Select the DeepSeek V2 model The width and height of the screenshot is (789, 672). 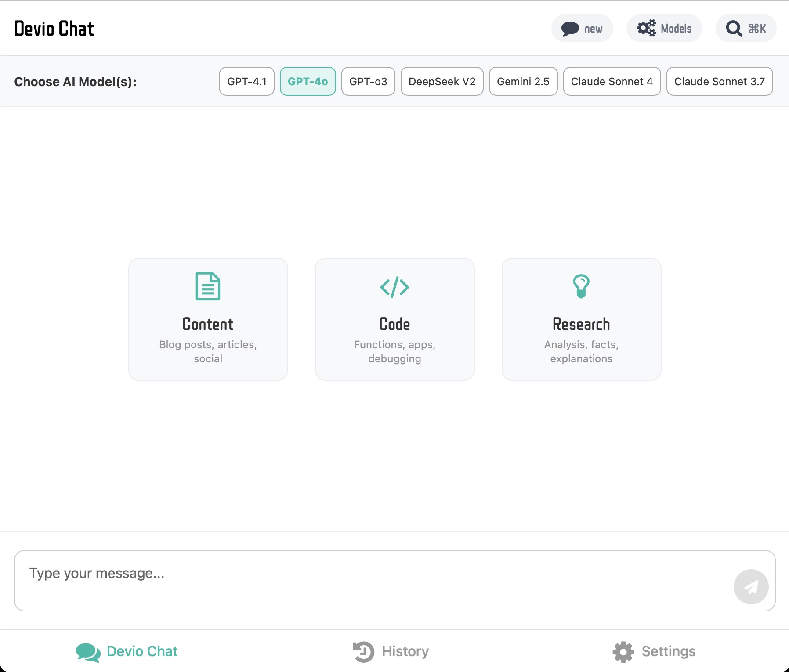tap(442, 81)
